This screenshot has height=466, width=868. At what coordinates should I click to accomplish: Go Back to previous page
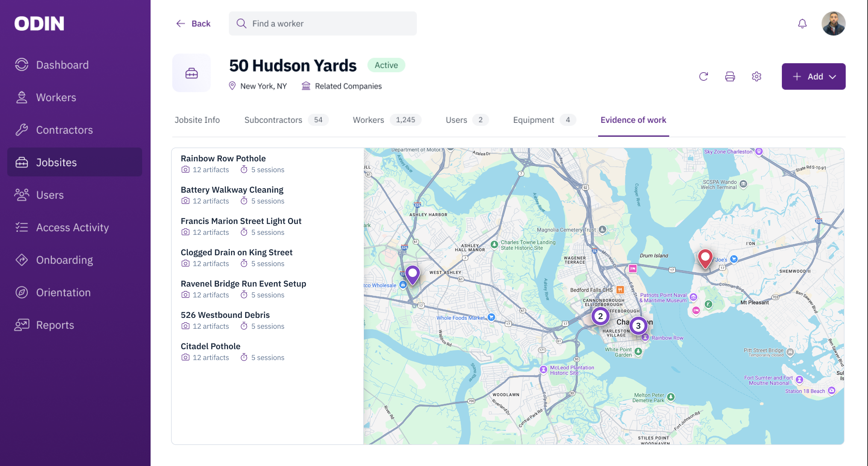coord(193,23)
